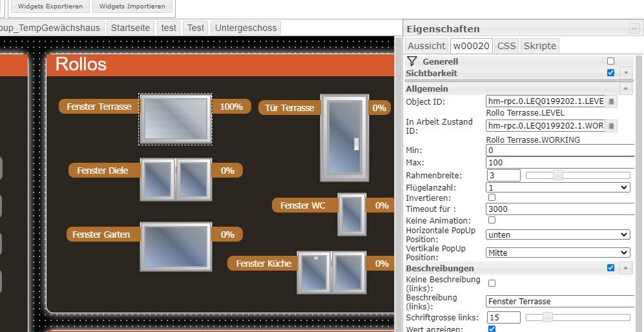Expand the Sichtbarkeit section
The width and height of the screenshot is (644, 332).
point(626,73)
